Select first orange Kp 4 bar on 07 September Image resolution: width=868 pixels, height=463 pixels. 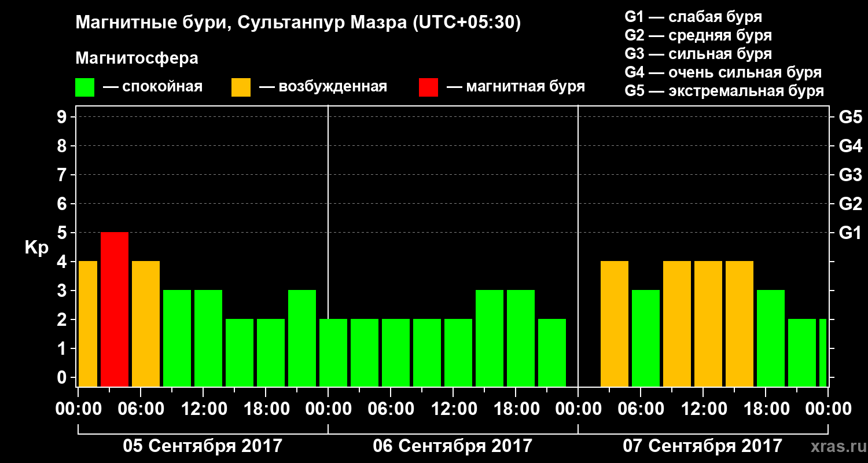tap(615, 324)
